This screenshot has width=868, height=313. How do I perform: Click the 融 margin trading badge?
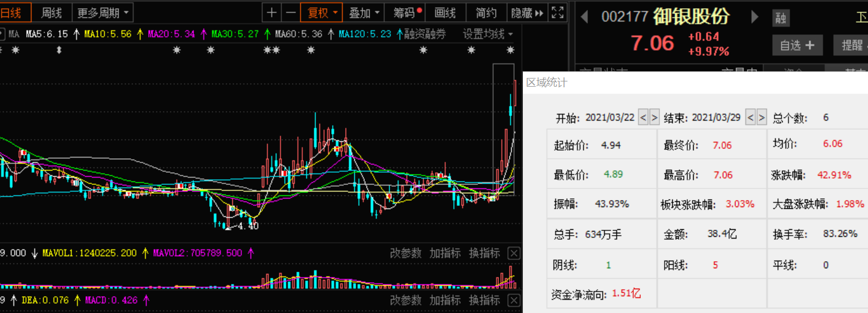[781, 18]
